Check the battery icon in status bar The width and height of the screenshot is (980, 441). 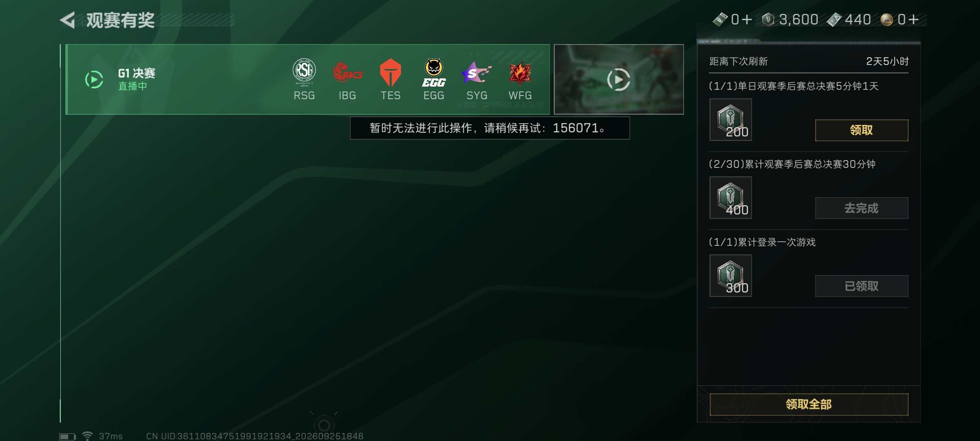pos(67,437)
